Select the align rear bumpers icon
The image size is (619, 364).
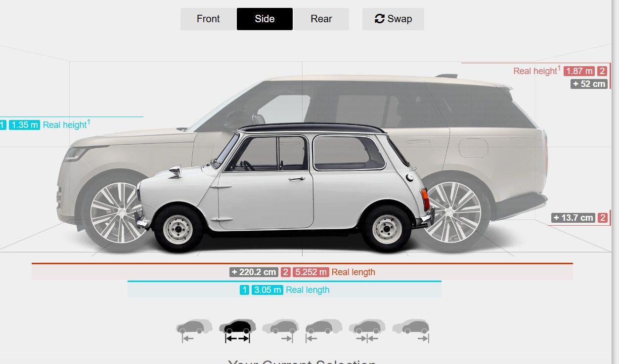click(x=411, y=331)
